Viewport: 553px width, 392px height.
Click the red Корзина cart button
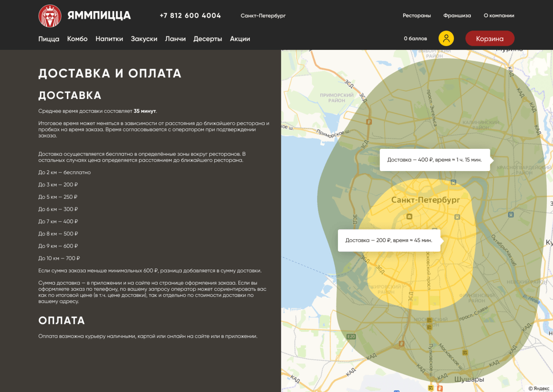pos(490,38)
